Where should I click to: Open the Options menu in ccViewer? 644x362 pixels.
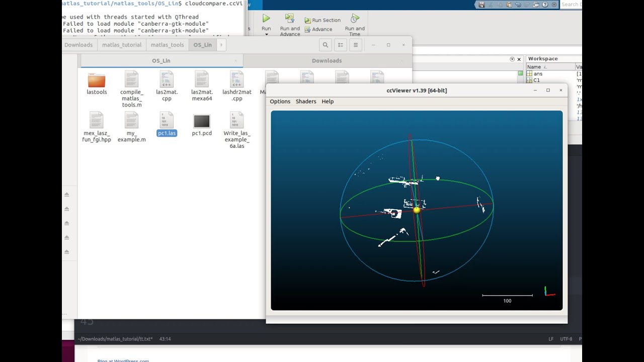tap(280, 102)
